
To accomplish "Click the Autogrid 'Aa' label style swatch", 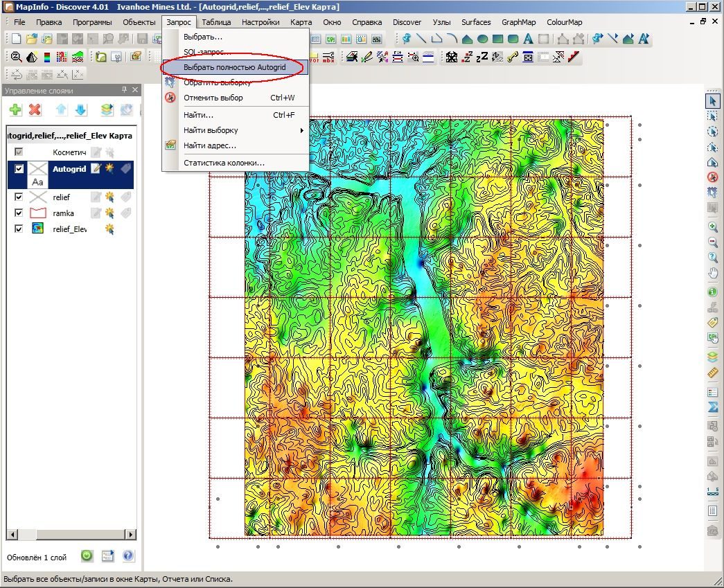I will pyautogui.click(x=37, y=182).
